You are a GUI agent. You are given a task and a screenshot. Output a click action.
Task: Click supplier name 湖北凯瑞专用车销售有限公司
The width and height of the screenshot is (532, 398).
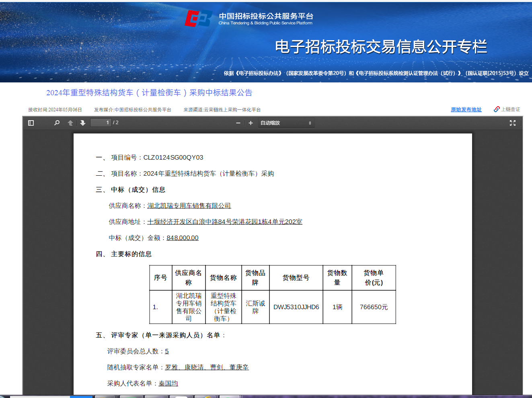[x=189, y=206]
